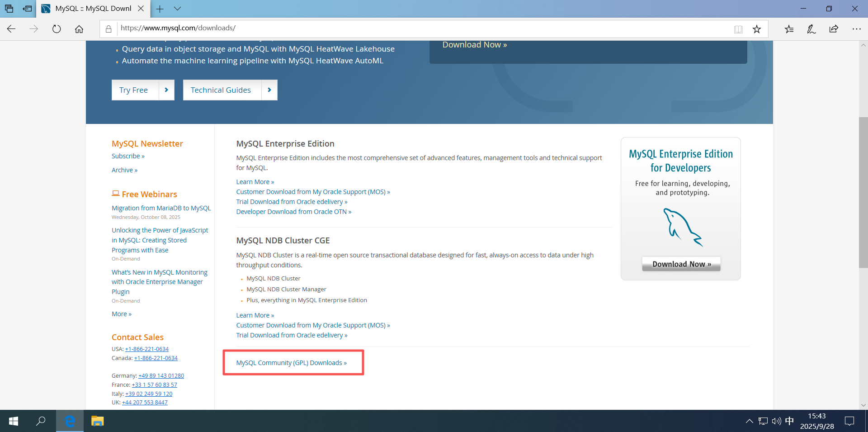The width and height of the screenshot is (868, 432).
Task: Open Windows taskbar search
Action: [x=41, y=421]
